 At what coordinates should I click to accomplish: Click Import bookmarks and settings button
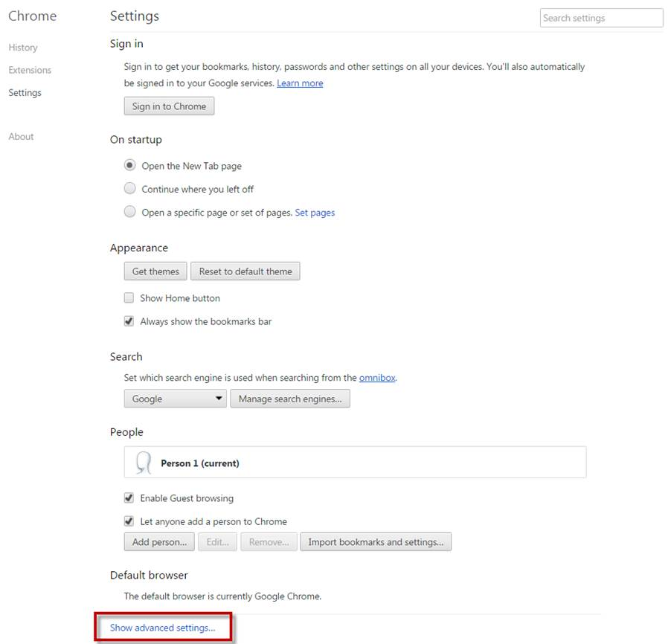[376, 541]
